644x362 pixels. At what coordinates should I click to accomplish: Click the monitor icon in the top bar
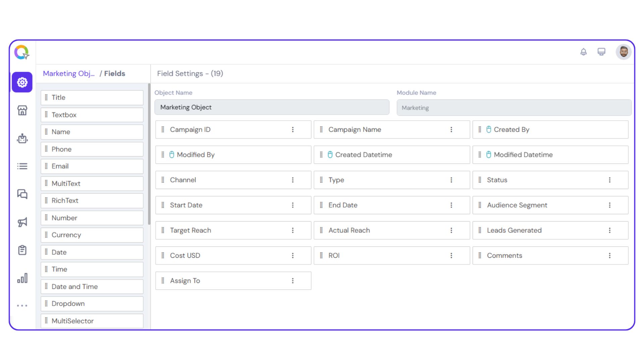tap(601, 52)
